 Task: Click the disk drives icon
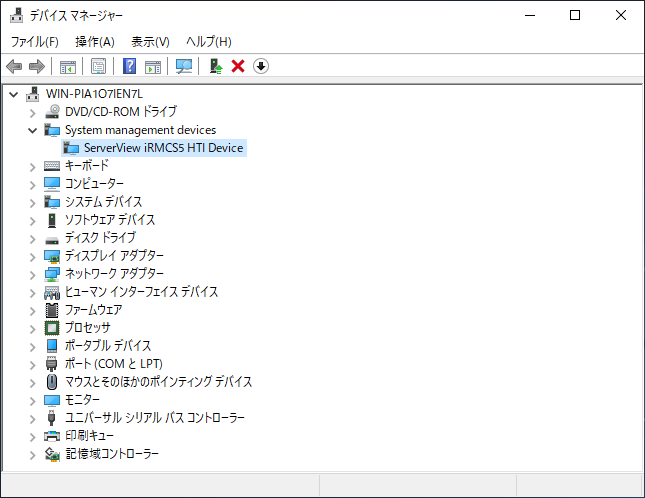(52, 240)
